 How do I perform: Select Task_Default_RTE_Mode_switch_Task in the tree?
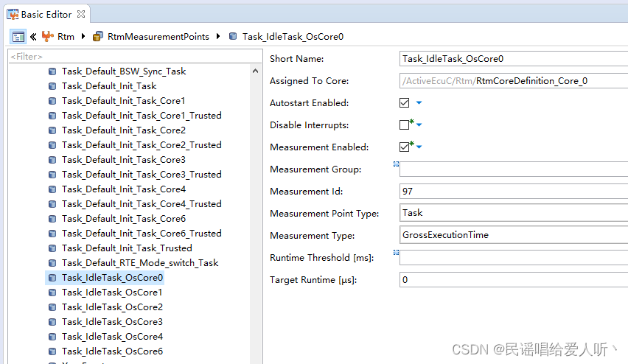pos(140,263)
